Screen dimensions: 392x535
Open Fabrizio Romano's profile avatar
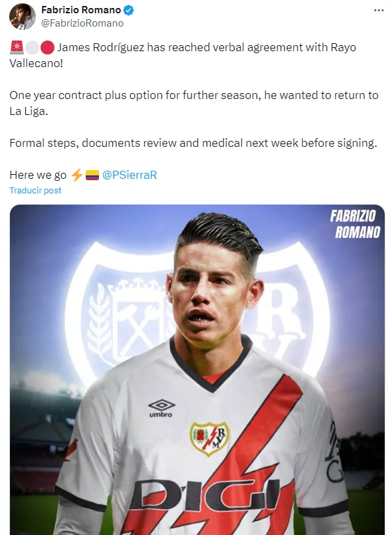point(22,17)
